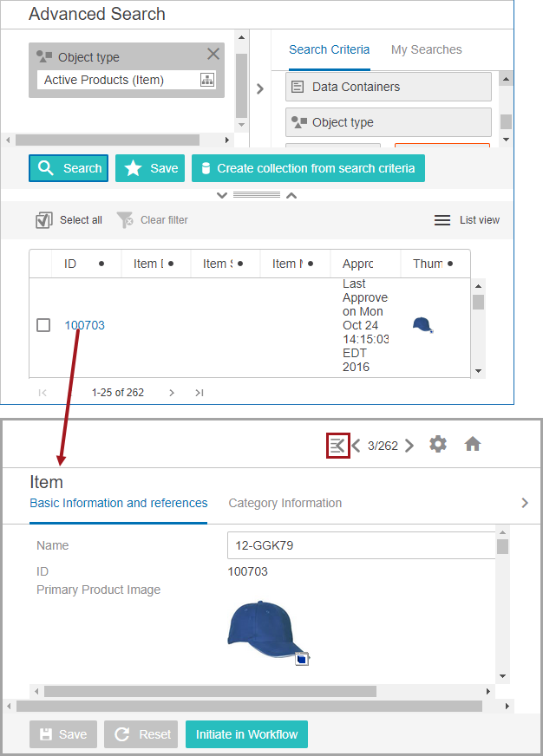The width and height of the screenshot is (543, 756).
Task: Go to previous item before 3/262
Action: (356, 446)
